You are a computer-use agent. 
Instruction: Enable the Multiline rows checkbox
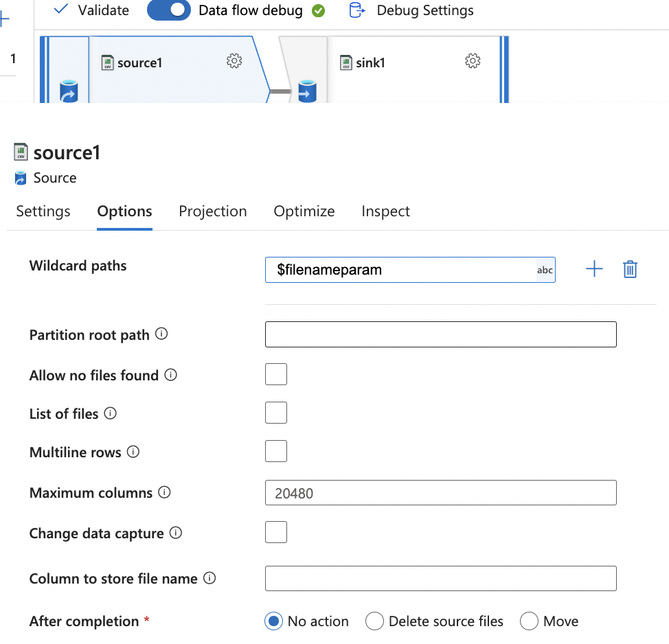point(276,452)
